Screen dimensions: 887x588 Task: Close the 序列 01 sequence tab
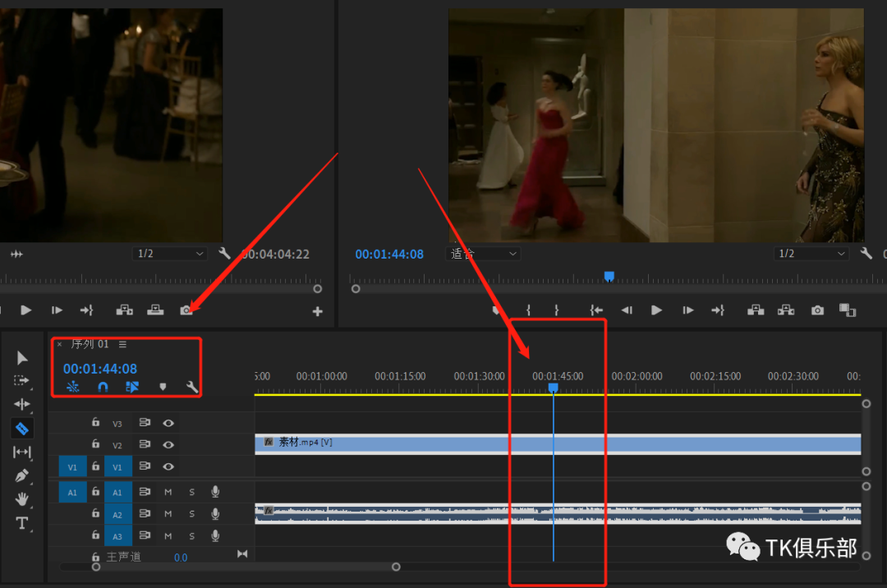click(x=59, y=344)
